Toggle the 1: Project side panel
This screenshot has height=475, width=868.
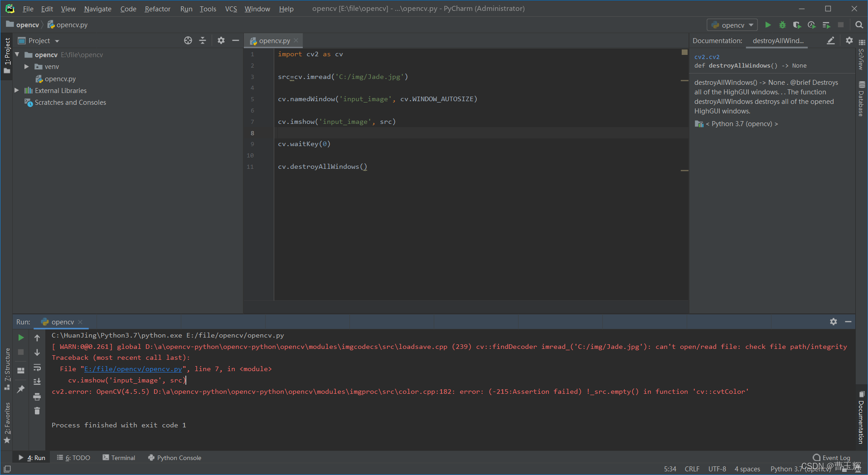tap(7, 56)
